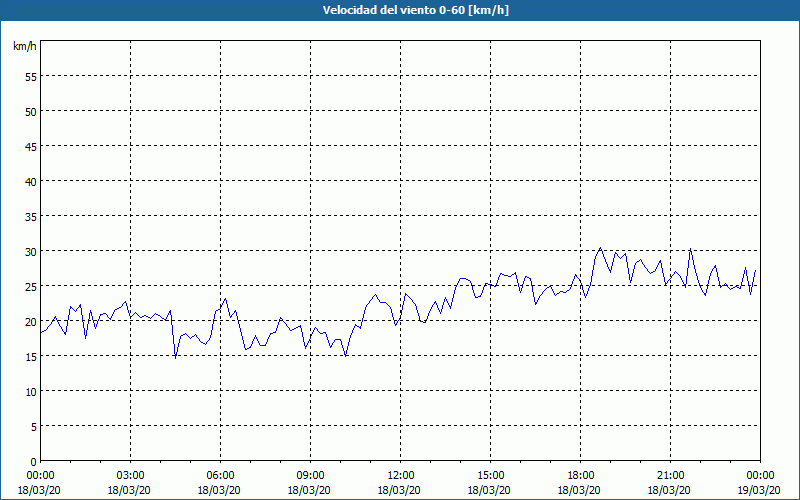The height and width of the screenshot is (500, 800).
Task: Click the '18/03/20' date under 21:00
Action: [x=670, y=490]
